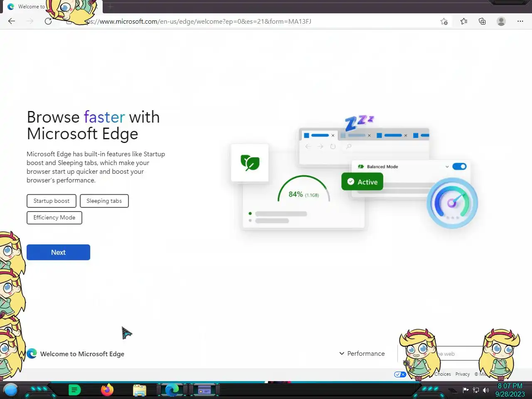The height and width of the screenshot is (399, 532).
Task: Click the Edge logo beside Welcome text
Action: (x=32, y=354)
